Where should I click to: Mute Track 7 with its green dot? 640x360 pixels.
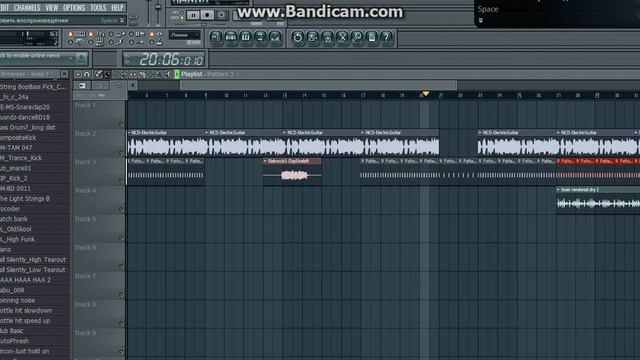click(121, 294)
